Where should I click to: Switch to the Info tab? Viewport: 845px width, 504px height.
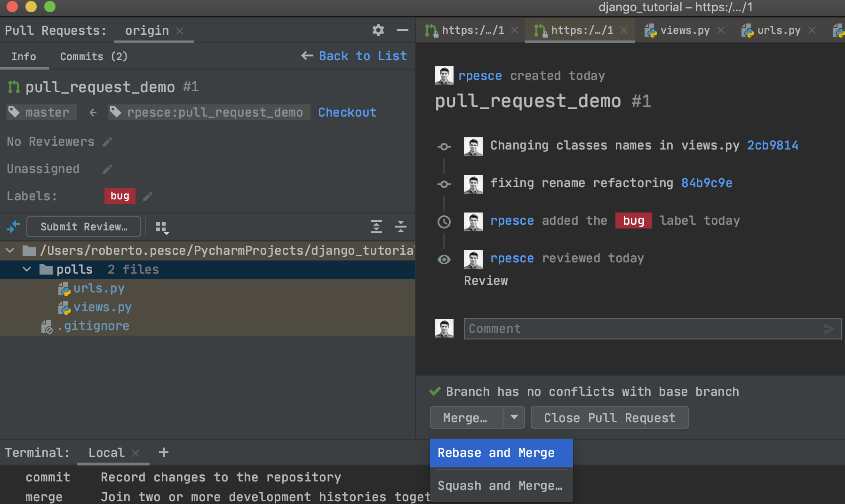coord(24,56)
